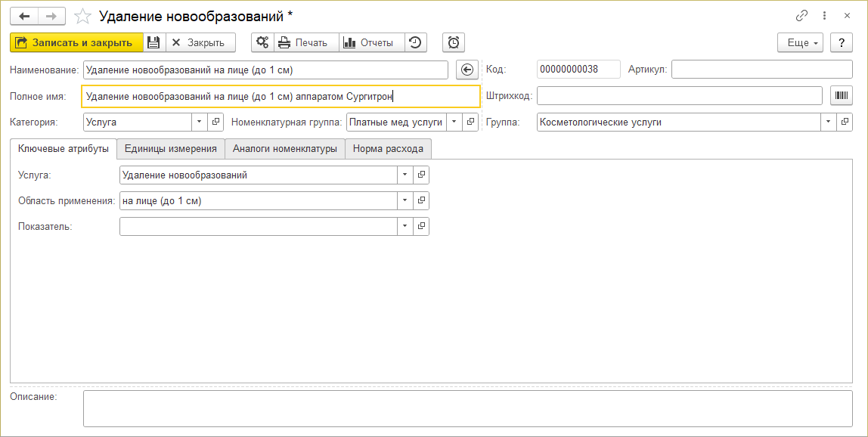Image resolution: width=868 pixels, height=437 pixels.
Task: Add this form to favorites star
Action: [83, 16]
